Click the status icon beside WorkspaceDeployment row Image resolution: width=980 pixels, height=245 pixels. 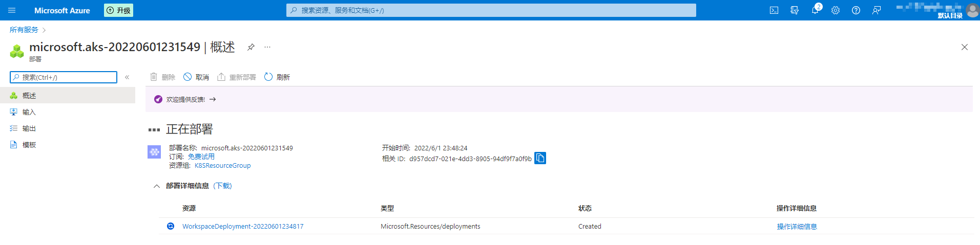[171, 226]
